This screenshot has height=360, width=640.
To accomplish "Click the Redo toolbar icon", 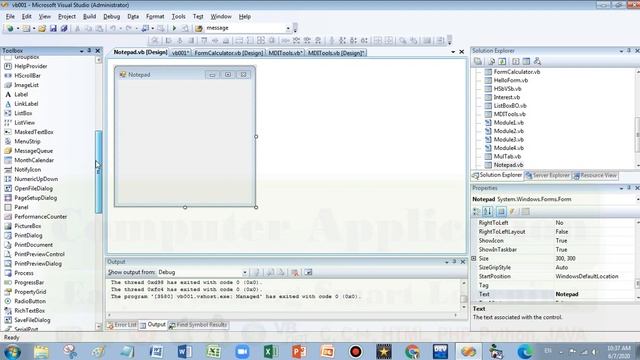I will click(129, 28).
